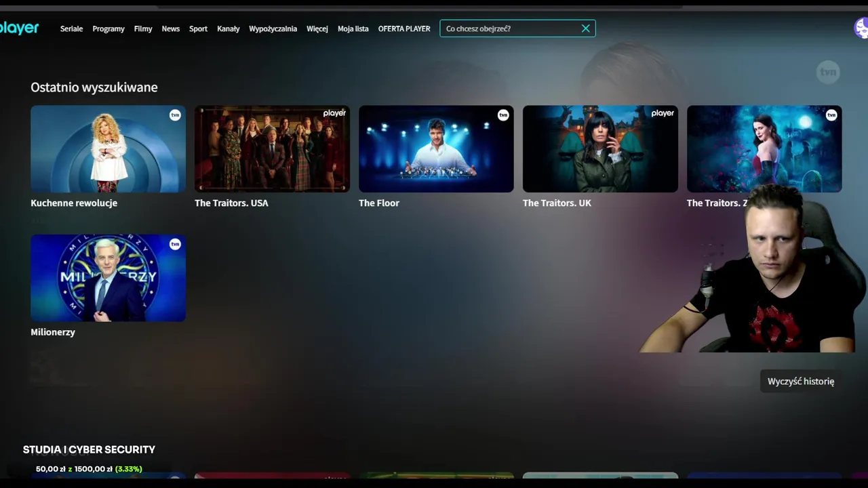The height and width of the screenshot is (488, 868).
Task: Open the News section
Action: pyautogui.click(x=171, y=28)
